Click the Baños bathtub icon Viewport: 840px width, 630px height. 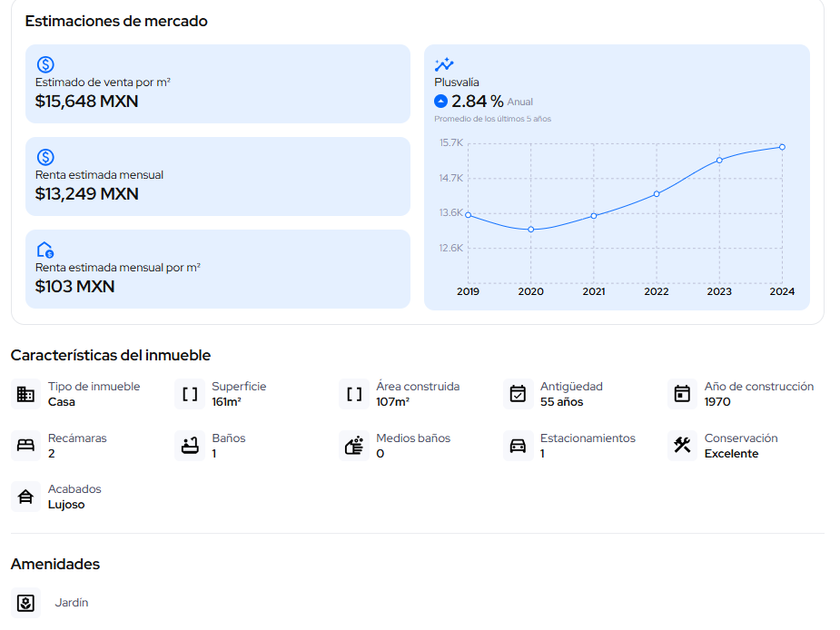click(x=190, y=446)
